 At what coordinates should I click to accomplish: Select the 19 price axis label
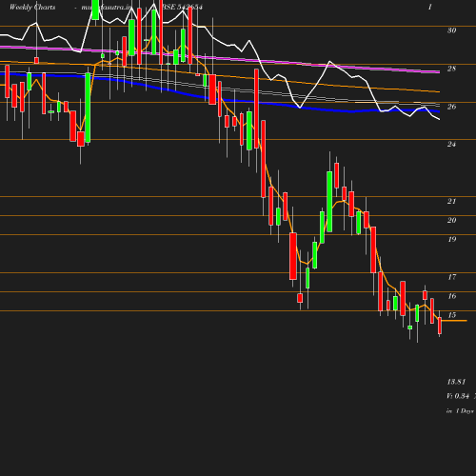tap(451, 239)
